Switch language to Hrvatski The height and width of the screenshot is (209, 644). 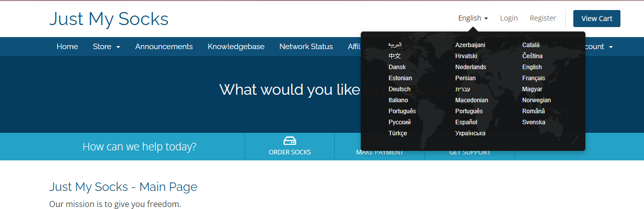(x=466, y=56)
